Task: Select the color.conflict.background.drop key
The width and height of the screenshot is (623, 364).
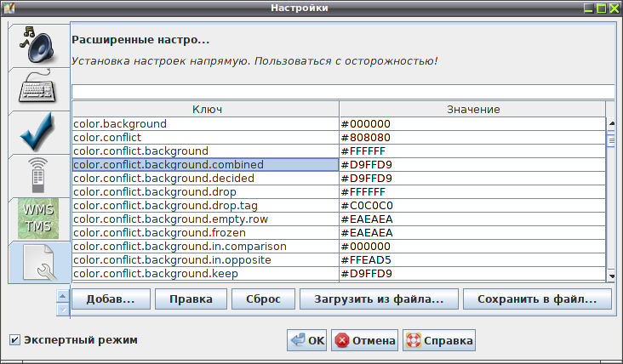Action: 205,191
